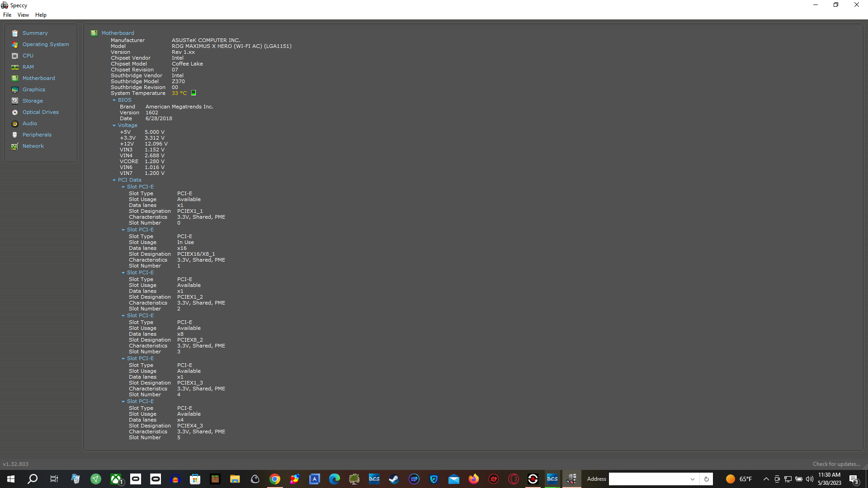The height and width of the screenshot is (488, 868).
Task: Collapse the Voltage section
Action: point(114,126)
